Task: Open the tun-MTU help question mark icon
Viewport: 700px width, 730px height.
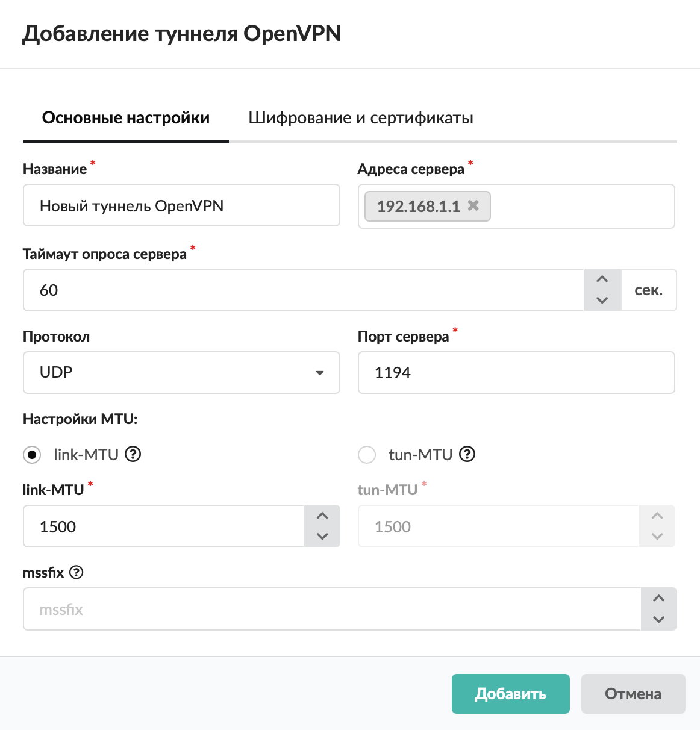Action: [x=467, y=454]
